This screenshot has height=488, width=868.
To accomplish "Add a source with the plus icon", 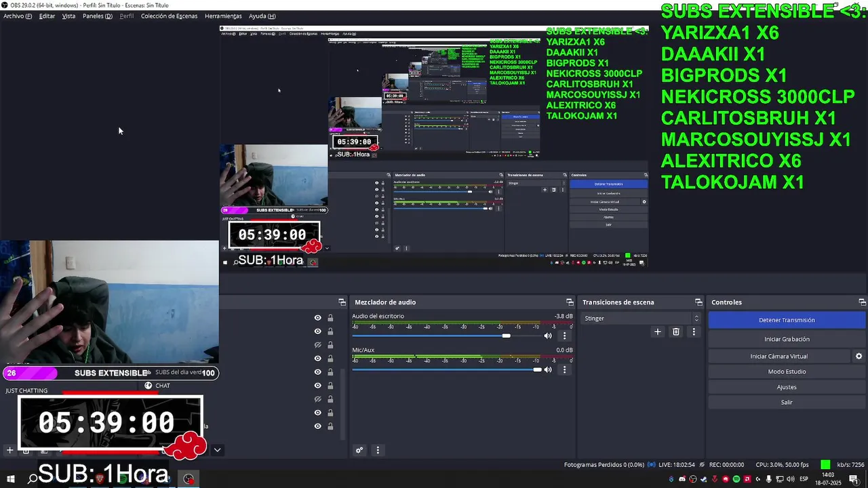I will coord(10,449).
